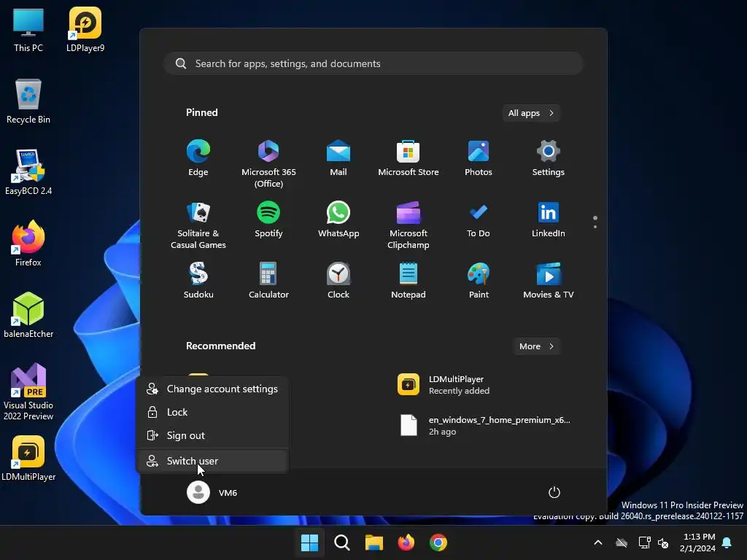This screenshot has width=747, height=560.
Task: Select LDMultiPlayer desktop shortcut
Action: point(28,458)
